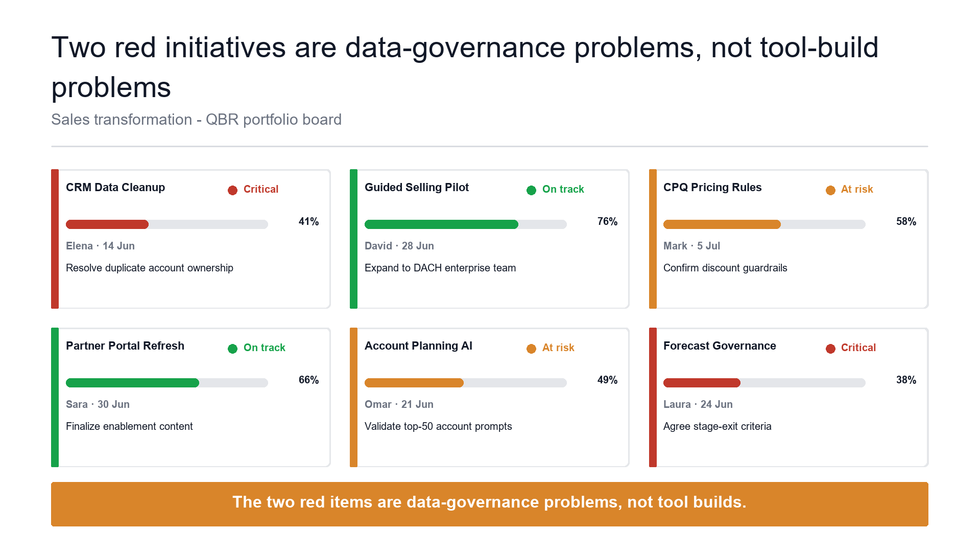980x552 pixels.
Task: Select the slide title about data-governance problems
Action: point(465,67)
